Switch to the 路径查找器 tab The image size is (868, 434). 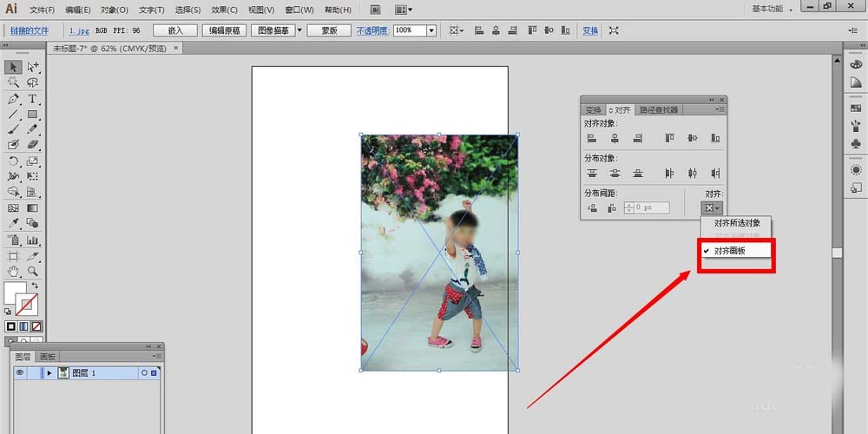[659, 110]
